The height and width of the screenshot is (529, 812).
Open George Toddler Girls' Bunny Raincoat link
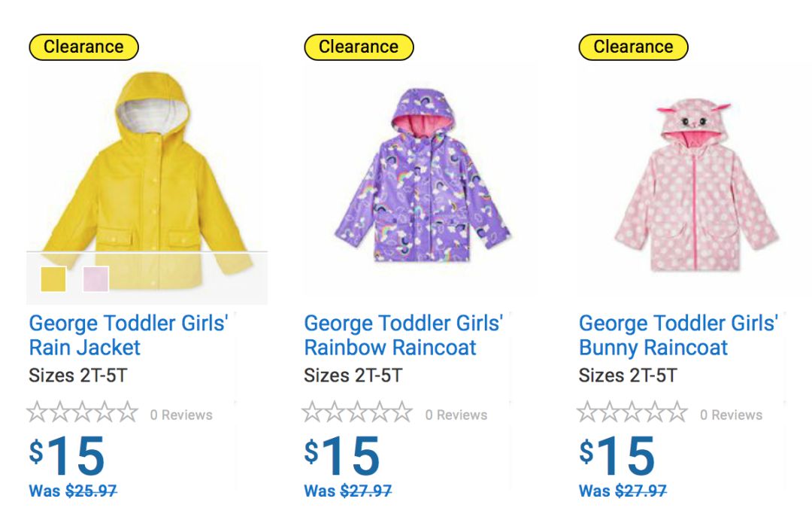click(677, 336)
